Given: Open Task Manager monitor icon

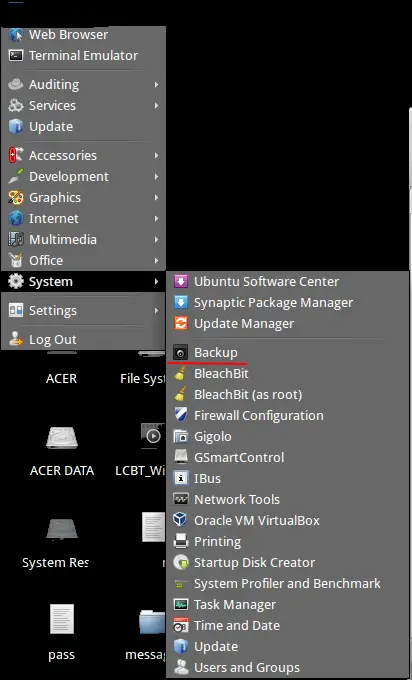Looking at the screenshot, I should click(x=180, y=605).
